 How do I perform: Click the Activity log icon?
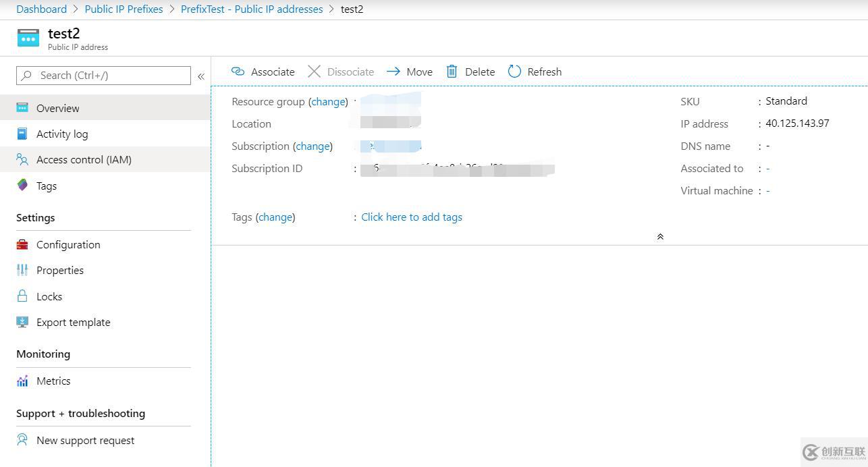(22, 134)
